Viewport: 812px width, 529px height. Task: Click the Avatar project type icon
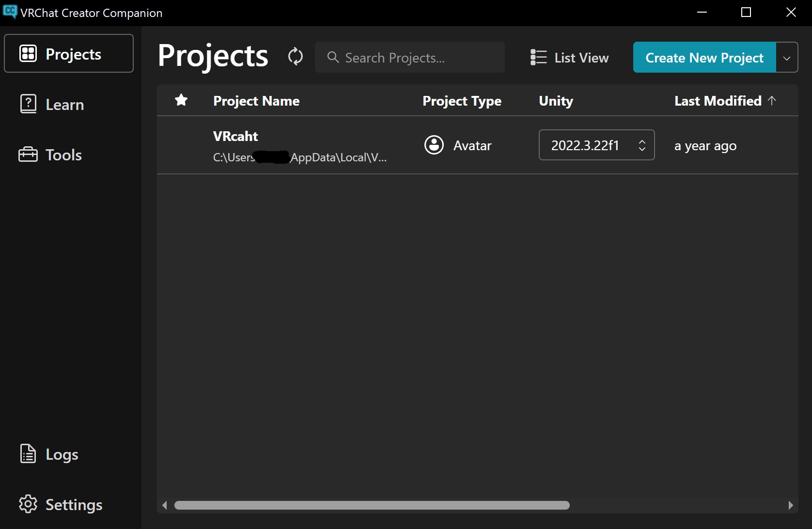434,145
